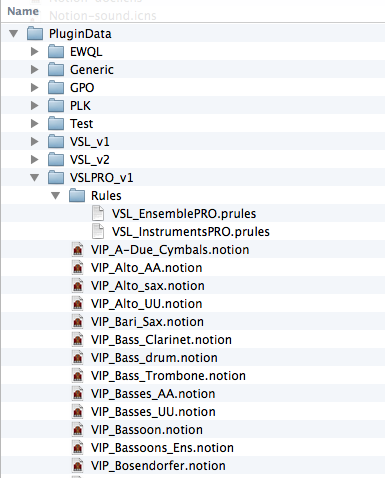Click the EWQL folder icon
Screen dimensions: 385x478
point(56,51)
